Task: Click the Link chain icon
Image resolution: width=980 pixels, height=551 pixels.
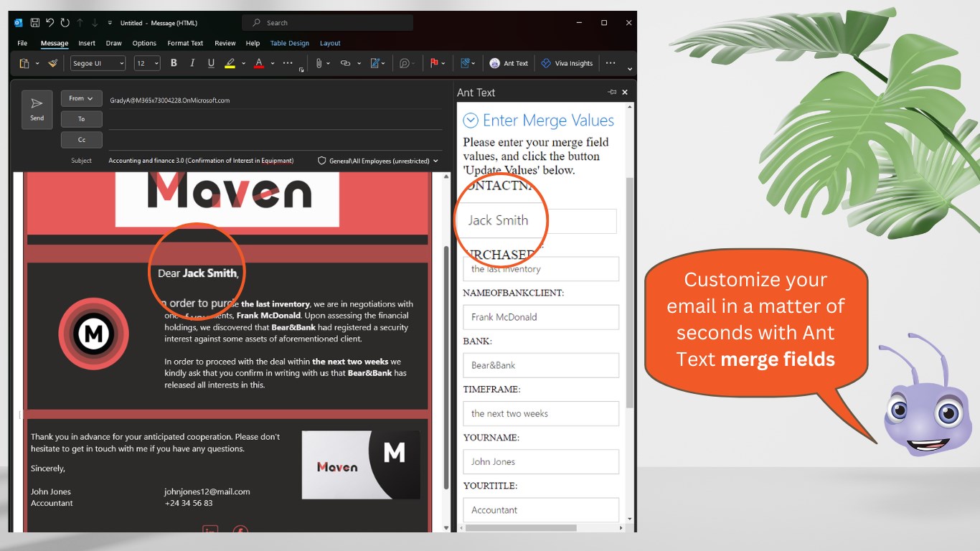Action: tap(345, 63)
